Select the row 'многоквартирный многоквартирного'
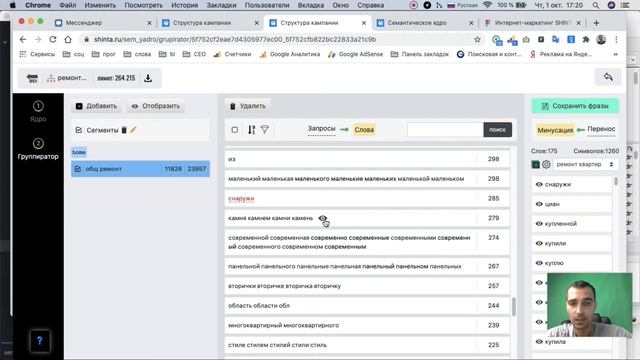640x360 pixels. (x=367, y=325)
